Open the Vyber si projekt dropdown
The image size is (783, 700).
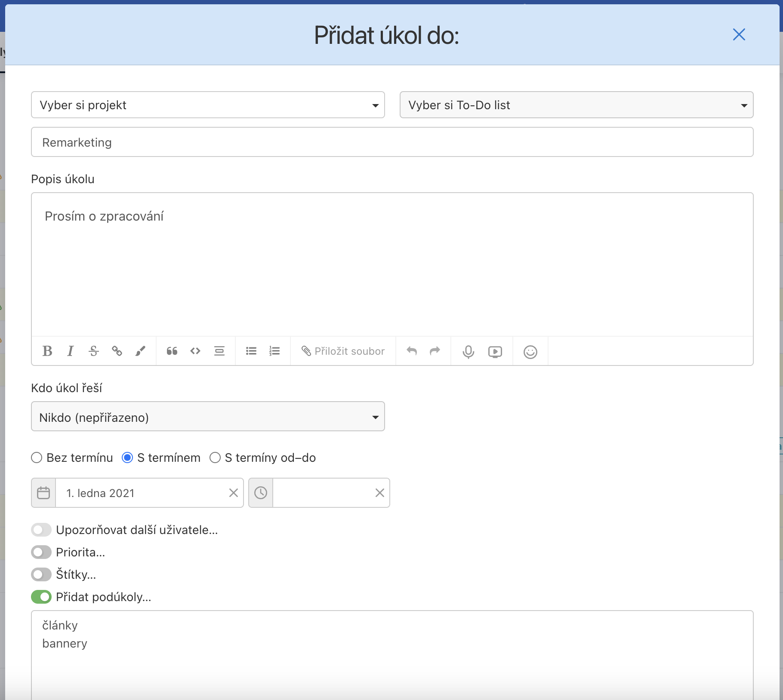[x=208, y=105]
